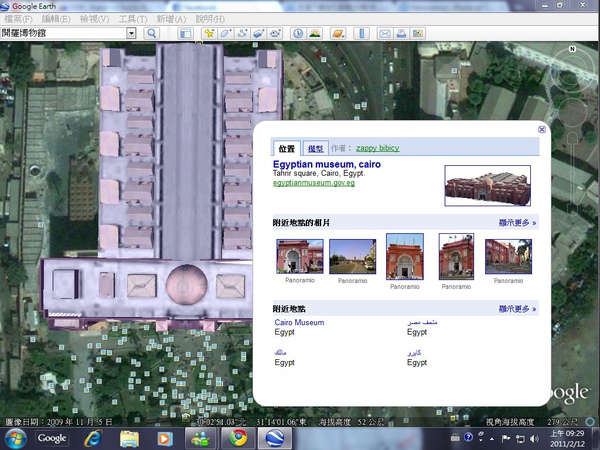Click the help question-mark tray icon
This screenshot has width=600, height=450.
click(468, 437)
